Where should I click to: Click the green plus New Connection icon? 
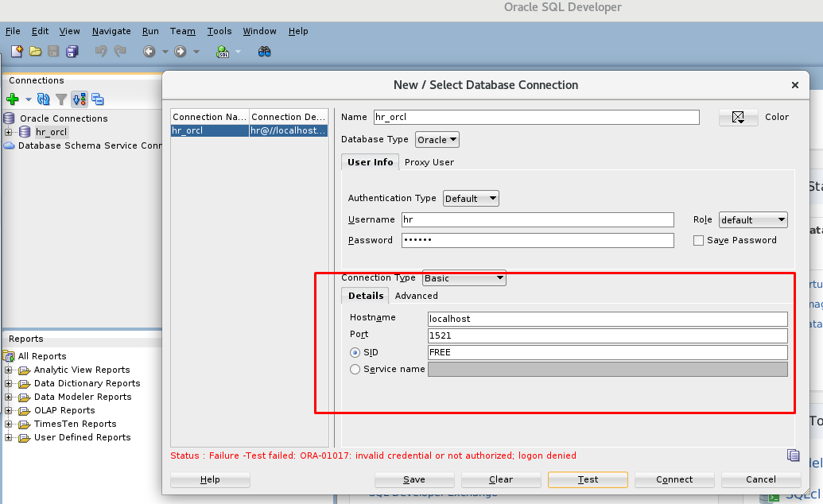pos(13,99)
